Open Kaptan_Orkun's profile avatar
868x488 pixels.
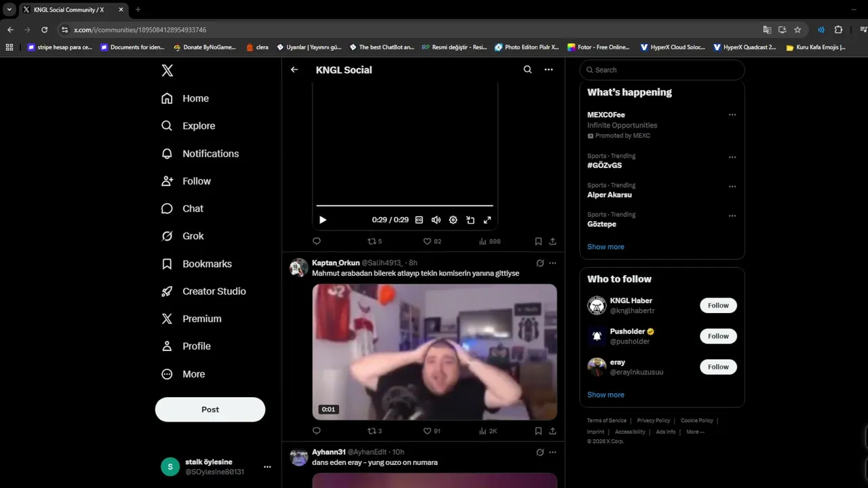pyautogui.click(x=299, y=268)
